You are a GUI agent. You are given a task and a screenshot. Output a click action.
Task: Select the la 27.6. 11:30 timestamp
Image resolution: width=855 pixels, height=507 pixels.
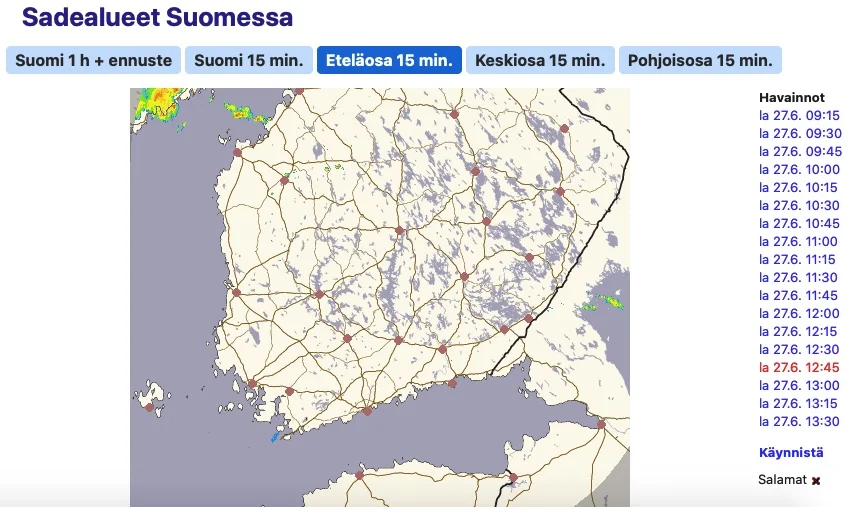click(799, 278)
